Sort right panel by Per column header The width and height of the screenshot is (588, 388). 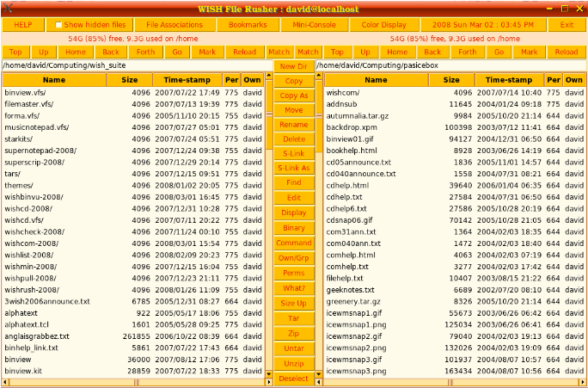(554, 80)
